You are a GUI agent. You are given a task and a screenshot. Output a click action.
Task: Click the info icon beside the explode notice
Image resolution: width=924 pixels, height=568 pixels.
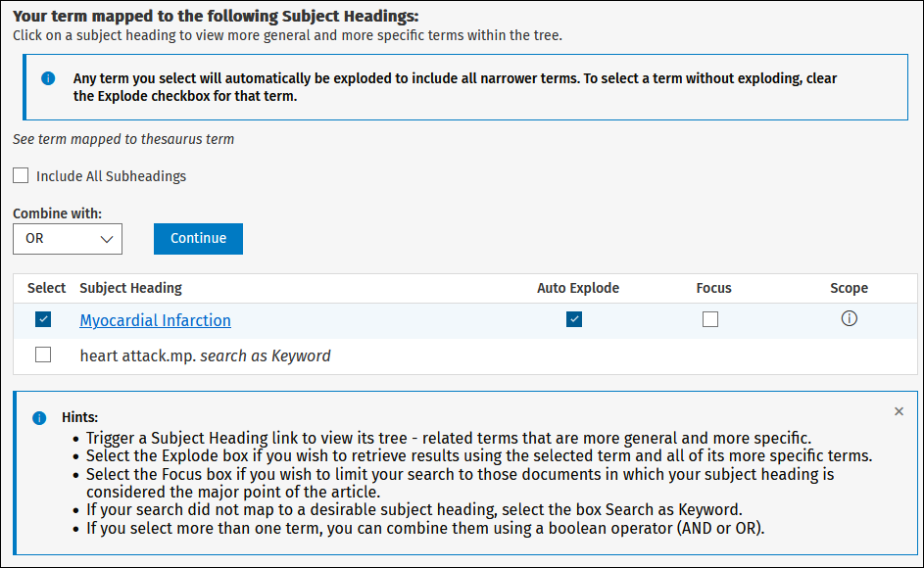(48, 78)
